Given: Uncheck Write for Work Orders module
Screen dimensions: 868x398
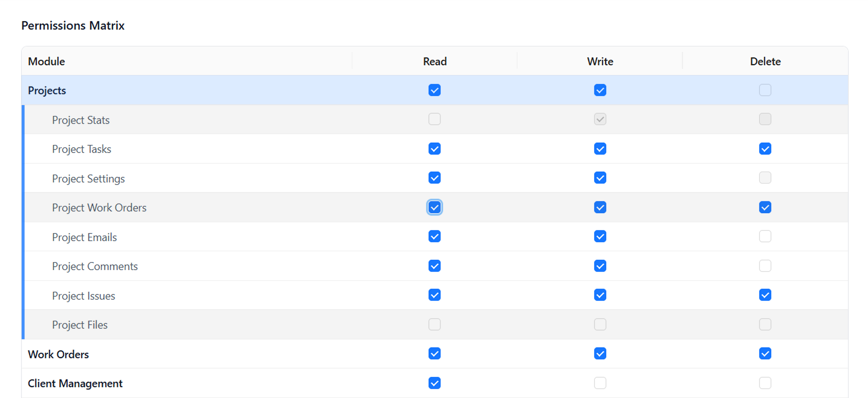Looking at the screenshot, I should pyautogui.click(x=600, y=353).
